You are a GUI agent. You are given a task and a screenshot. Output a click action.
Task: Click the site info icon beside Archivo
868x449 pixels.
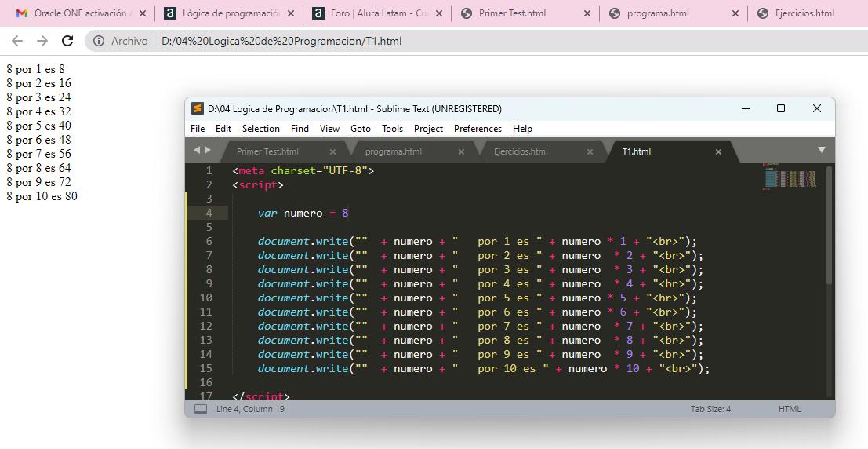coord(99,41)
